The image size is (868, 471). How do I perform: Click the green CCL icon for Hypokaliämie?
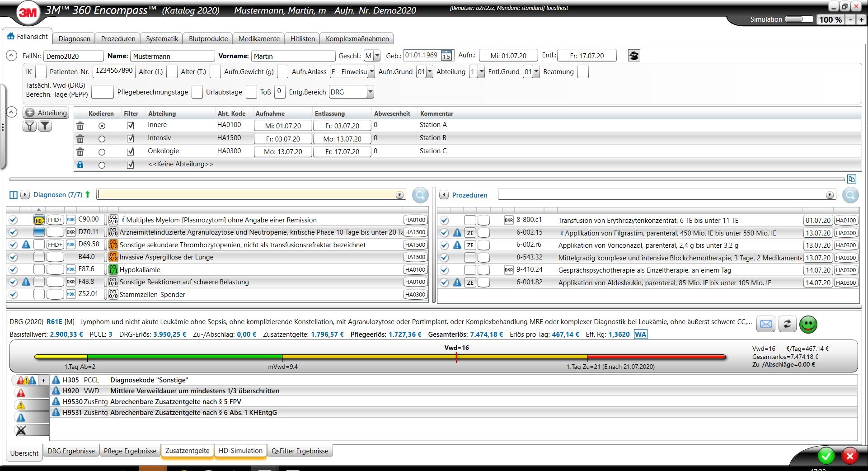113,269
